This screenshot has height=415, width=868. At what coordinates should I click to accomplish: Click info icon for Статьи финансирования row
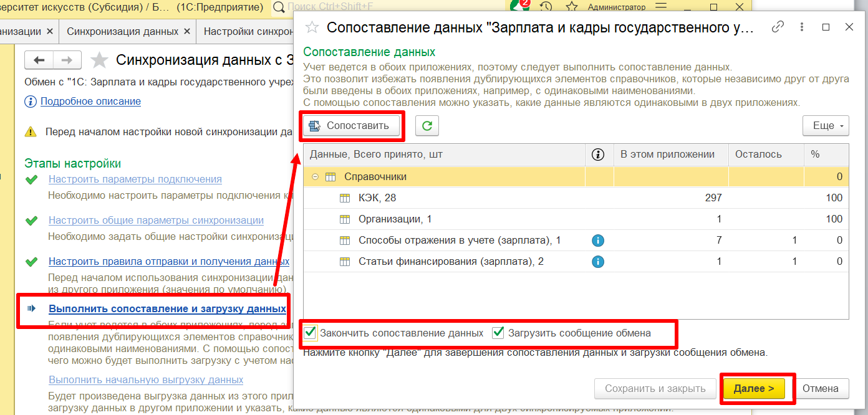coord(598,262)
